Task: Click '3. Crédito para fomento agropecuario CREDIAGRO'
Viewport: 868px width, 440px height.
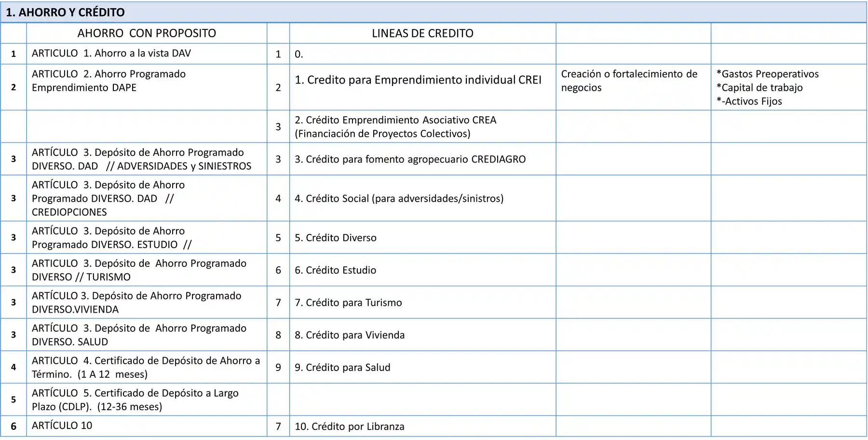Action: [422, 159]
